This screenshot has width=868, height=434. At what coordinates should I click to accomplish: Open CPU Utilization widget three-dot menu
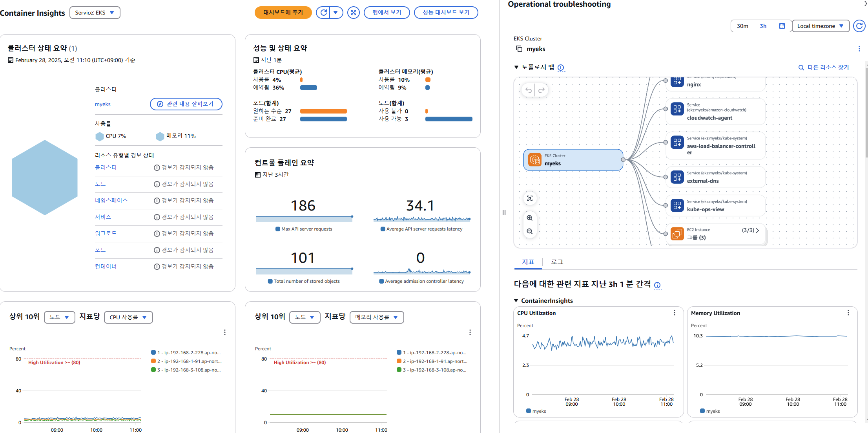point(675,313)
